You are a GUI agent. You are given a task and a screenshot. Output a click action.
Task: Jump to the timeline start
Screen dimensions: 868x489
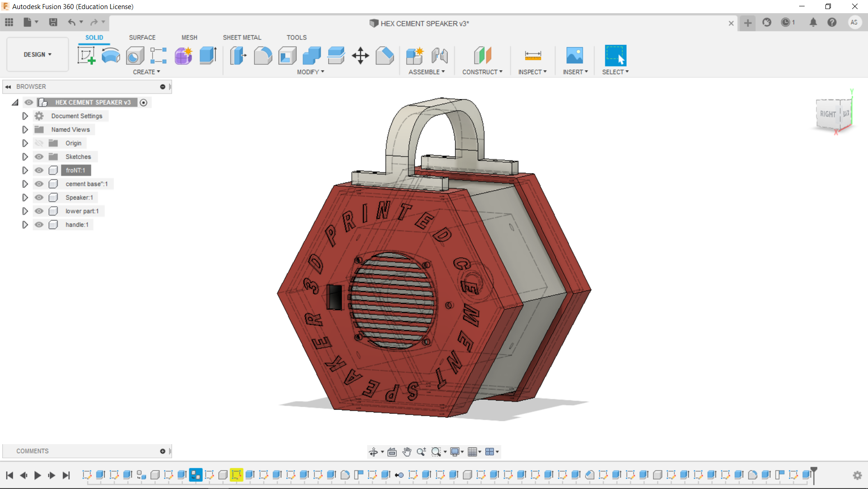10,475
